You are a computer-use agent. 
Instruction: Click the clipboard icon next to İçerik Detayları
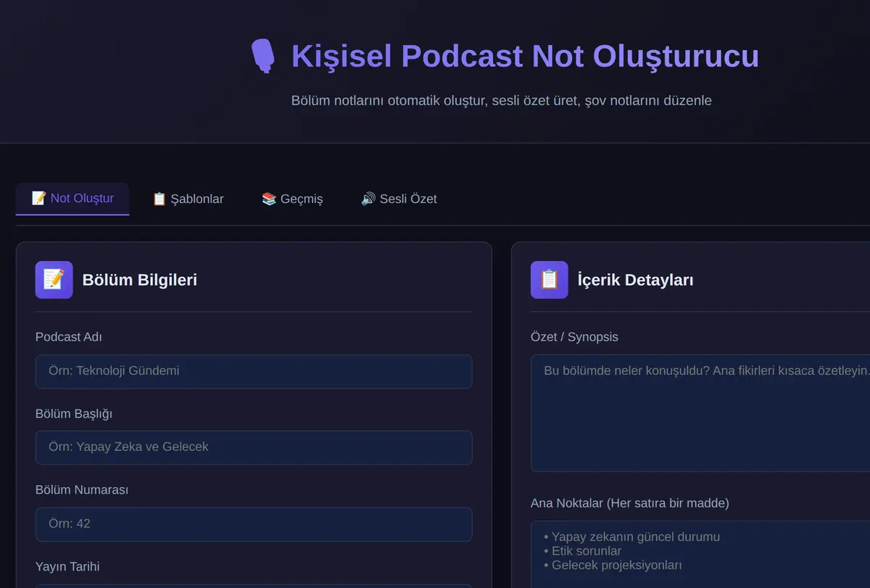(550, 280)
